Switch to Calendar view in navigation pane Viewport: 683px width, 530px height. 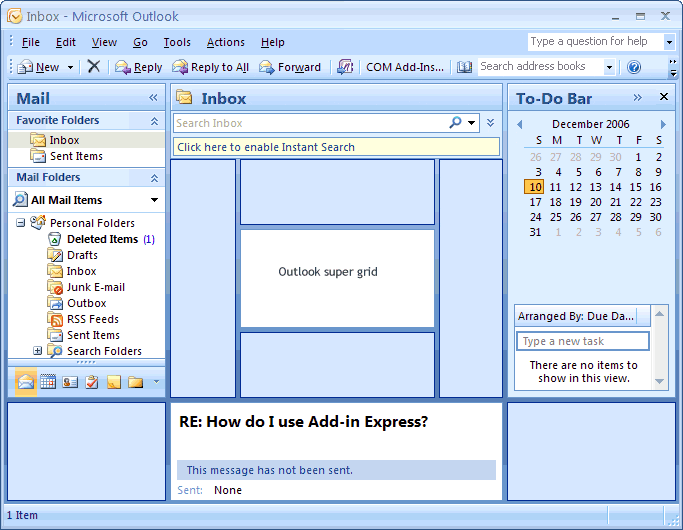click(48, 382)
